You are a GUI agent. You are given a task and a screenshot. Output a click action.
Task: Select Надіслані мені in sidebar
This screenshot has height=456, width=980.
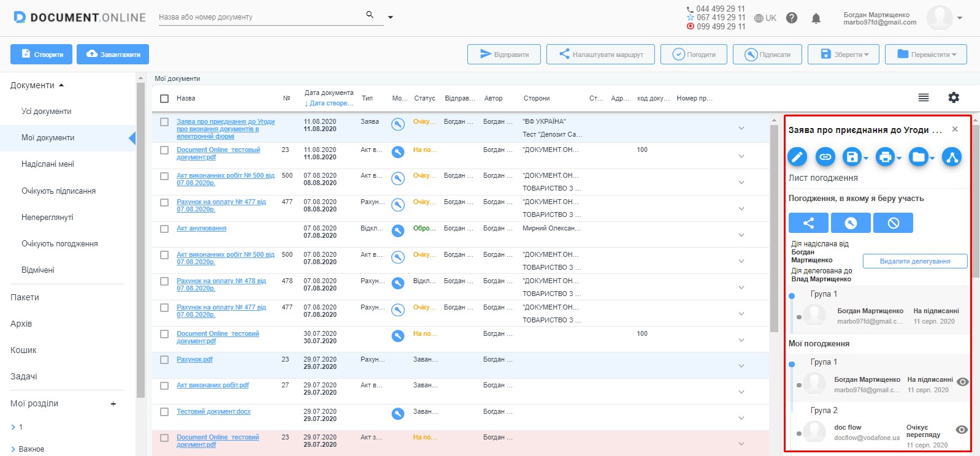tap(48, 164)
